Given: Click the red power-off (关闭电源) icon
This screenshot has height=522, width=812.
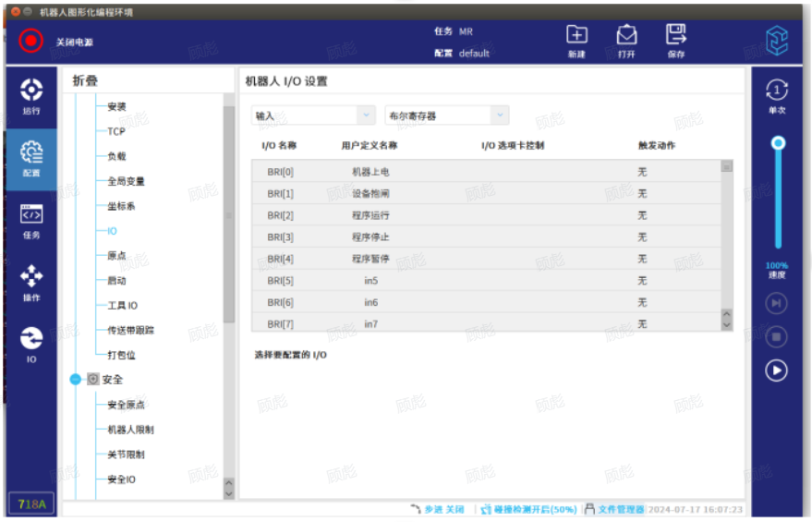Looking at the screenshot, I should [x=31, y=42].
